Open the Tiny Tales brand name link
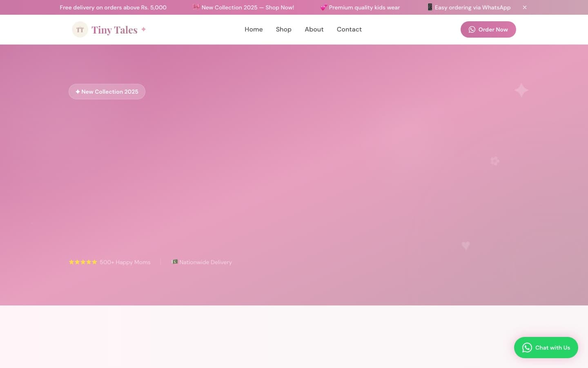Screen dimensions: 588x368 [114, 30]
